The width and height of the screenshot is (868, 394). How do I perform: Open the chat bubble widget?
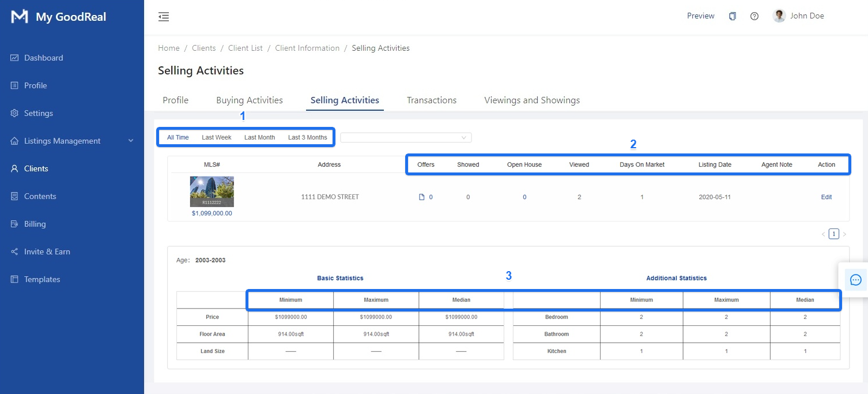[x=855, y=280]
